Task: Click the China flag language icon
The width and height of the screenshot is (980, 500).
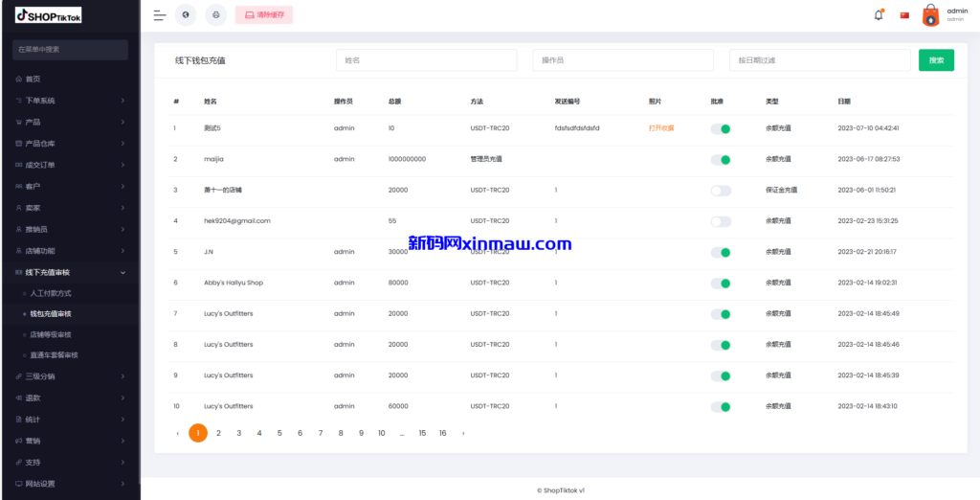Action: click(904, 15)
